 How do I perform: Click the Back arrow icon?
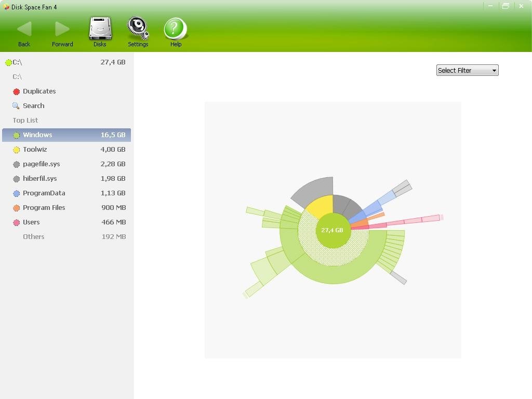coord(24,29)
